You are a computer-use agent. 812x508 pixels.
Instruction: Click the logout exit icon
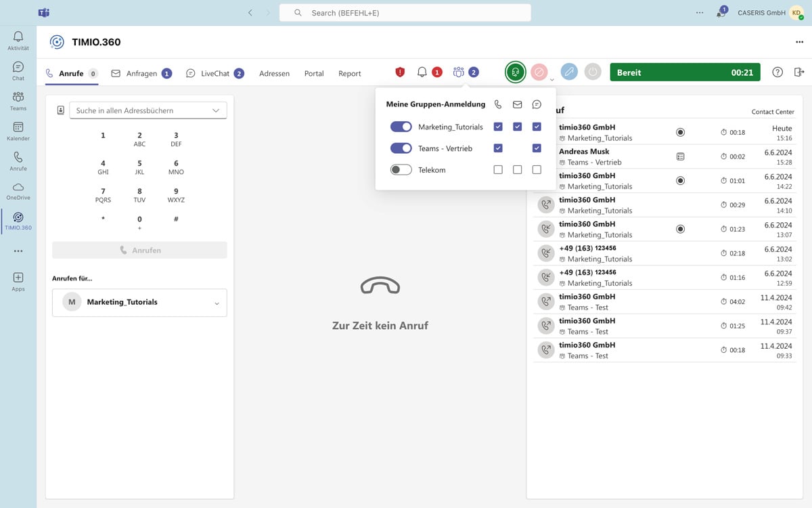click(798, 72)
